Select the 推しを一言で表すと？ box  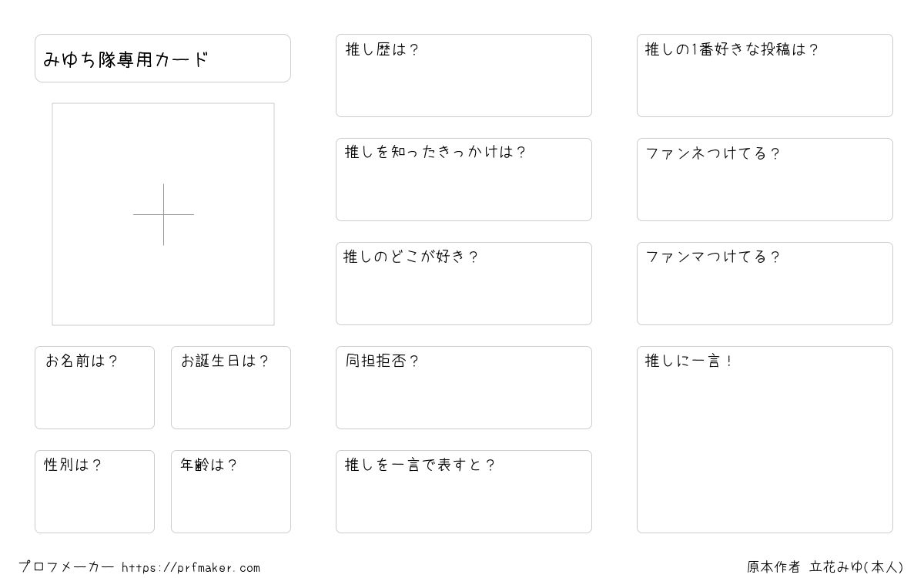tap(464, 492)
